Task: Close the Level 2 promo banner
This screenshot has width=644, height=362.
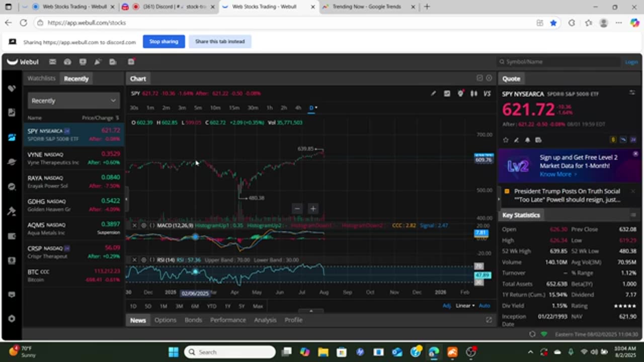Action: (x=635, y=153)
